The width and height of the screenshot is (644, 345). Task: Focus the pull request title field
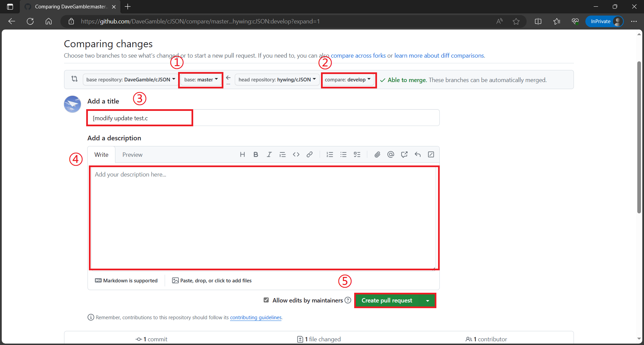[263, 118]
